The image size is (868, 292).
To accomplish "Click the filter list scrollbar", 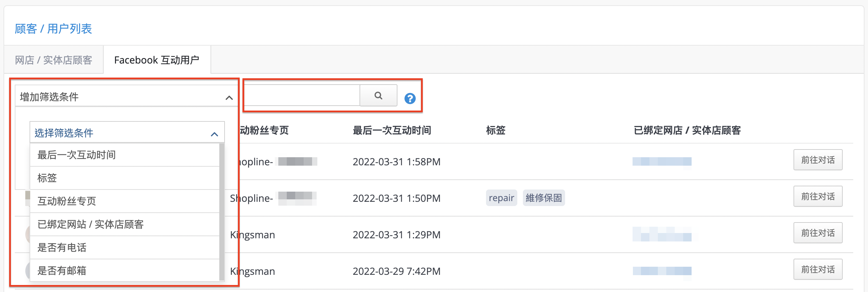I will [x=222, y=212].
